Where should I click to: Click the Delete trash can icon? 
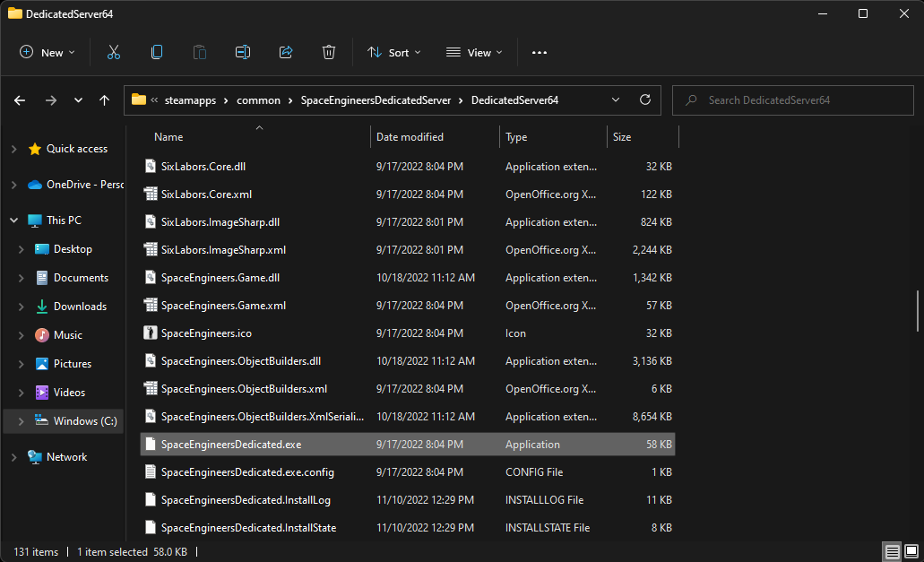[329, 52]
